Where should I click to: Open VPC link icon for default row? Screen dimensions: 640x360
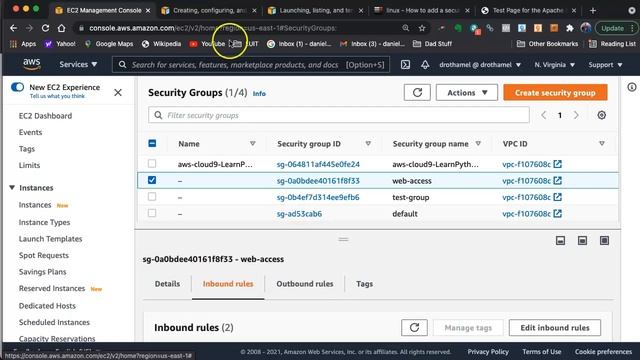(558, 213)
